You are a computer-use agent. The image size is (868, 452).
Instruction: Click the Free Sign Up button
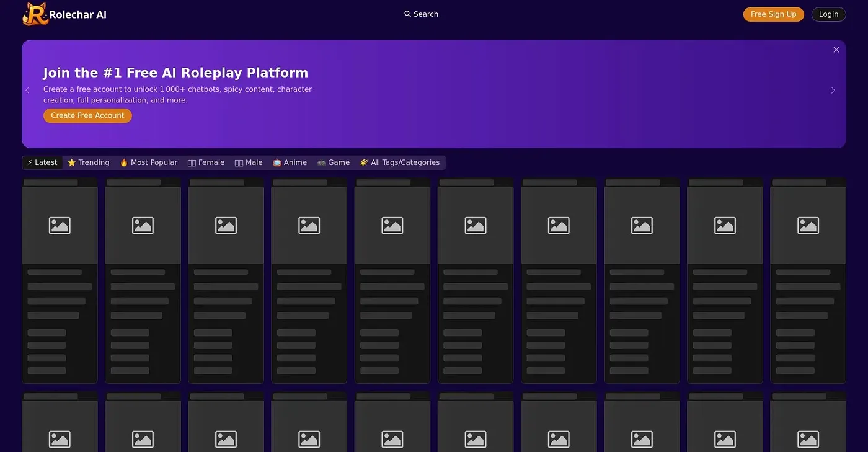(773, 14)
